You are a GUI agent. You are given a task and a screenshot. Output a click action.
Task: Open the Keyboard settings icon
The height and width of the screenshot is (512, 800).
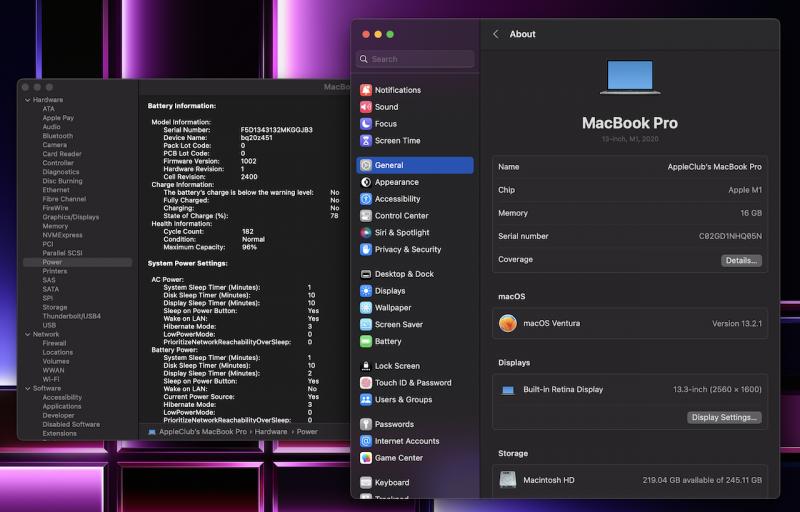coord(365,482)
